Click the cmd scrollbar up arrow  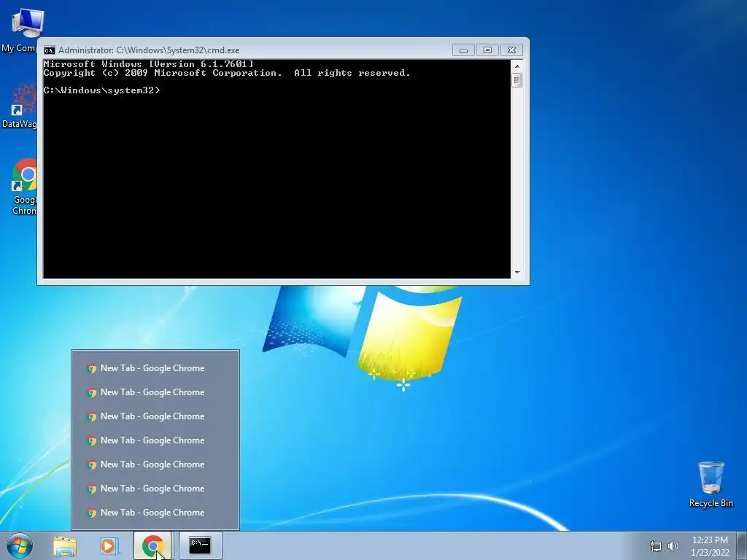[517, 66]
